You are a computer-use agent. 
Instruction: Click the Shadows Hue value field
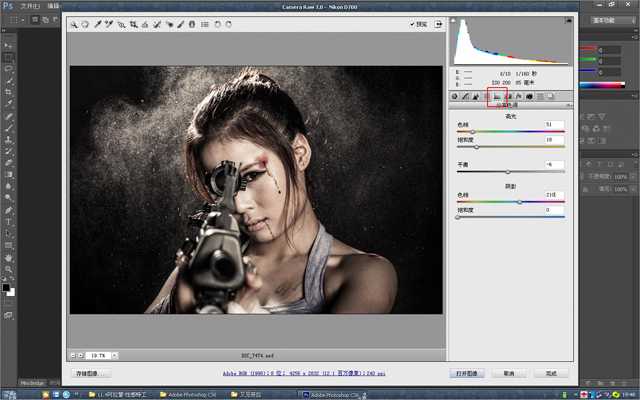click(x=554, y=194)
